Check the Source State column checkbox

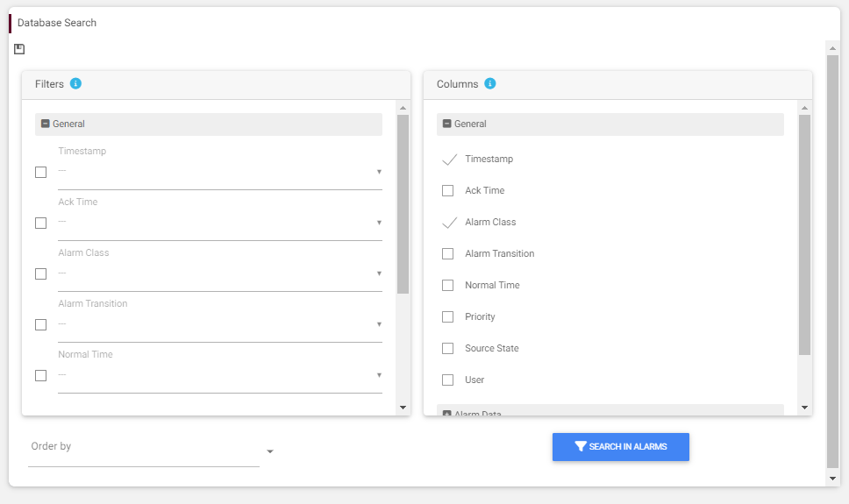pos(447,348)
